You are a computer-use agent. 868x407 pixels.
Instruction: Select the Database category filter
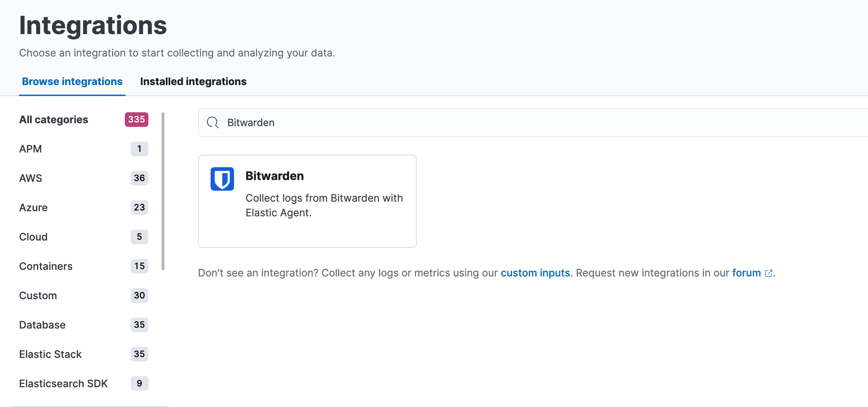[x=42, y=324]
